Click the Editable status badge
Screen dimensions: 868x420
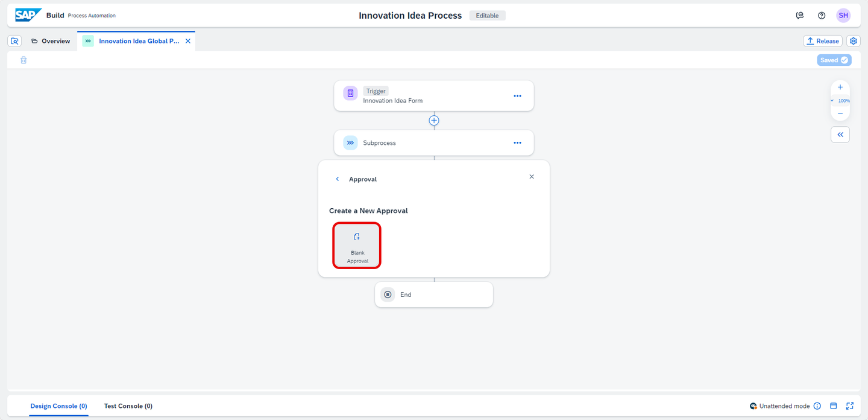click(x=487, y=16)
